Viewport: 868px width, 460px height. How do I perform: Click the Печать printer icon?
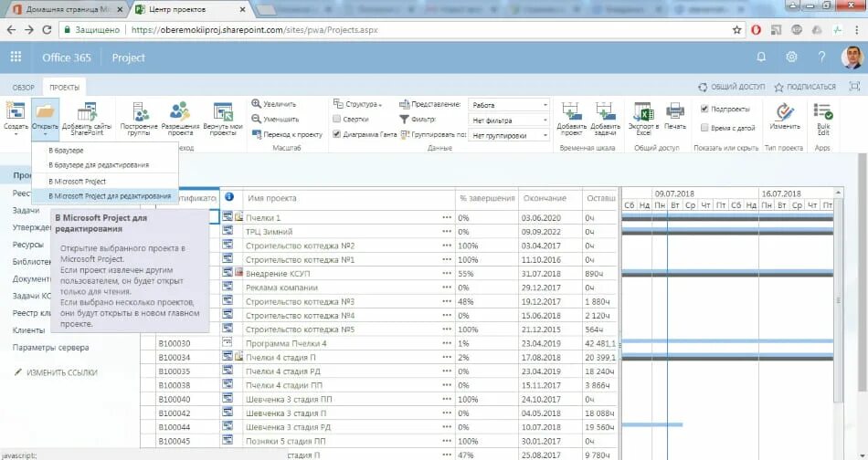coord(675,111)
